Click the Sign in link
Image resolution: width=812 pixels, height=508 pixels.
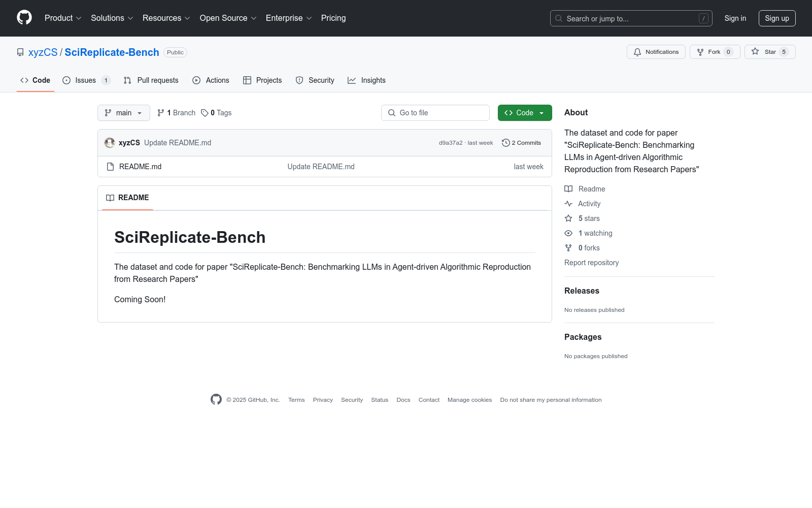(735, 18)
